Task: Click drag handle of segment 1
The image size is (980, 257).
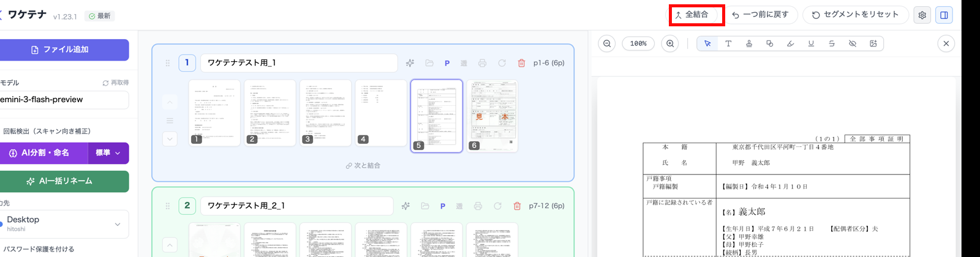Action: 168,63
